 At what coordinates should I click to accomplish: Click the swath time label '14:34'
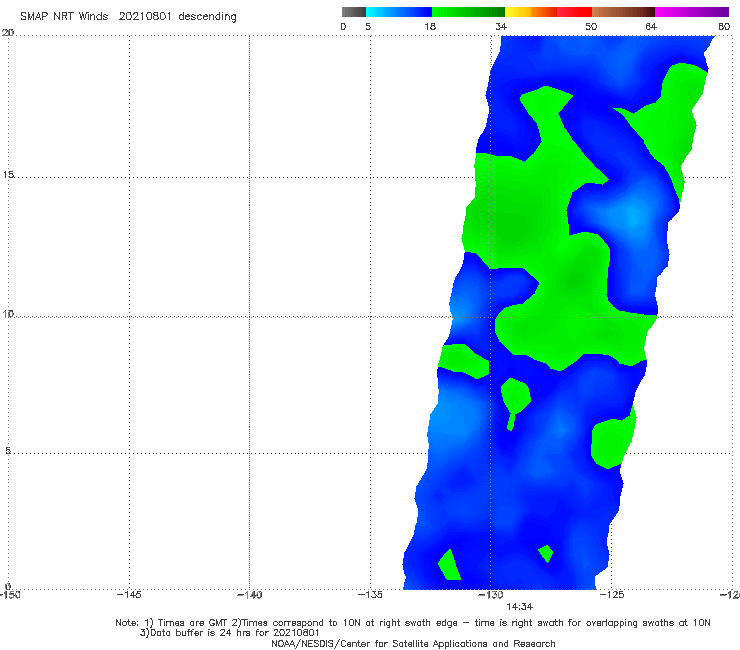pyautogui.click(x=520, y=607)
